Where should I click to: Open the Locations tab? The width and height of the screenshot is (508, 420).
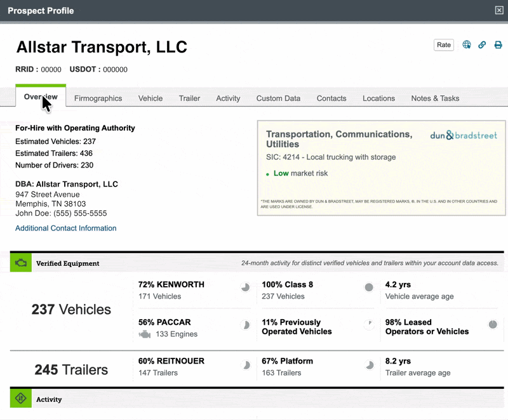[x=378, y=98]
